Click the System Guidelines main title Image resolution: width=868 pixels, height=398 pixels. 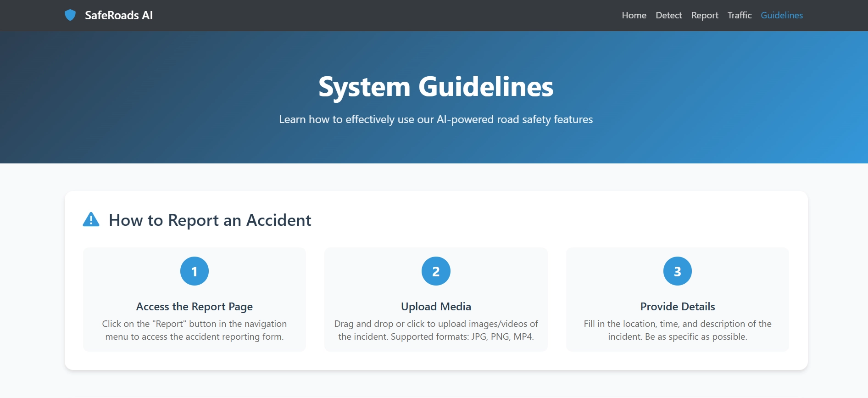[436, 86]
